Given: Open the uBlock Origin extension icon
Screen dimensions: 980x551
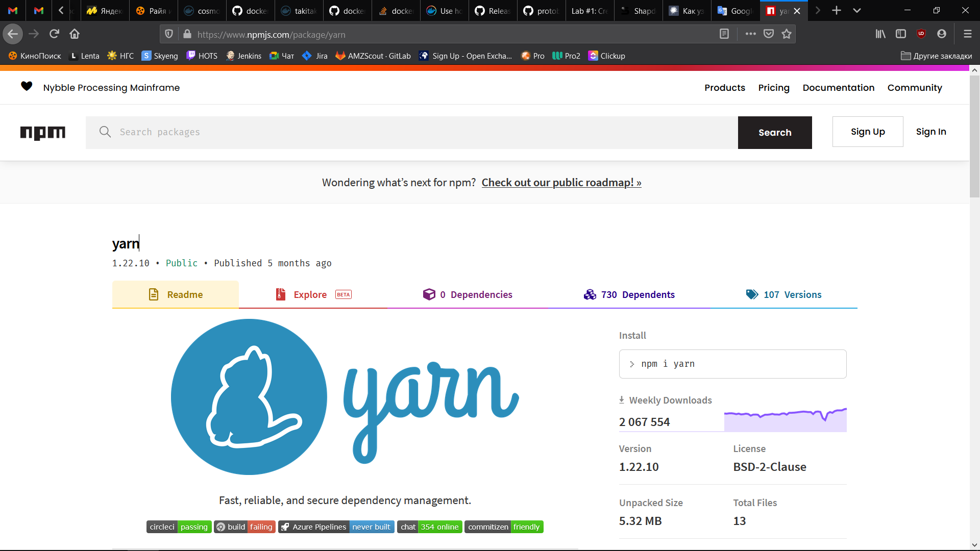Looking at the screenshot, I should tap(921, 34).
